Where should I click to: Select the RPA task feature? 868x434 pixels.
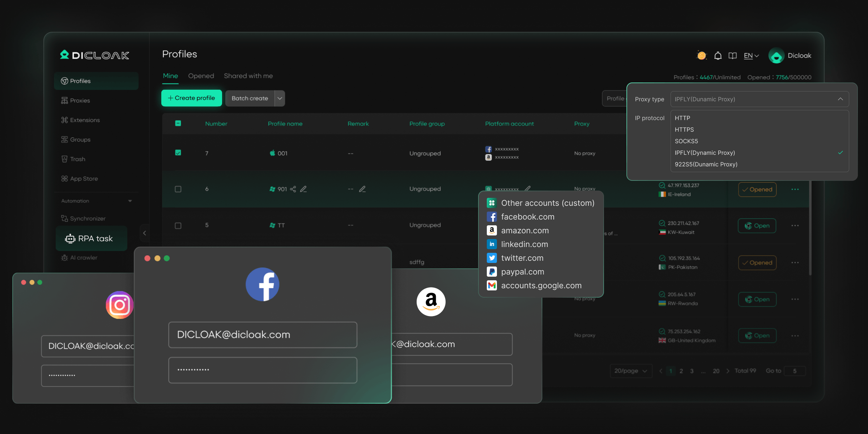click(91, 238)
